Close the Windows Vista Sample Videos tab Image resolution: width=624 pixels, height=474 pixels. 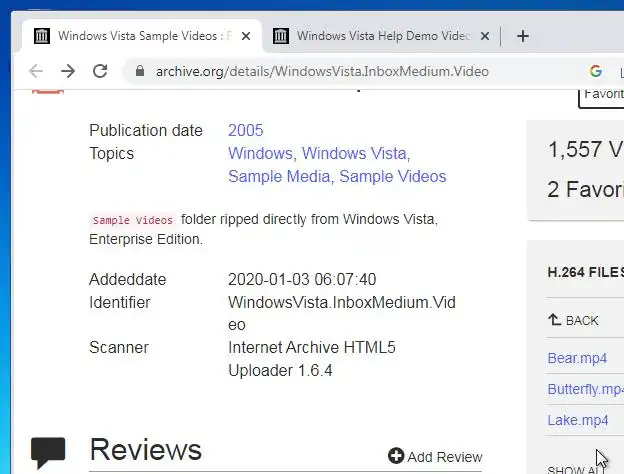pyautogui.click(x=246, y=36)
